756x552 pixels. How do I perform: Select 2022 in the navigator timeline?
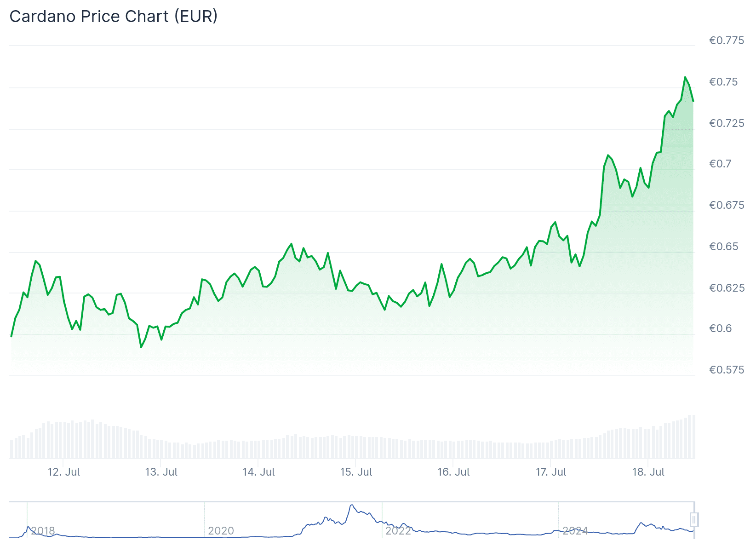coord(398,531)
